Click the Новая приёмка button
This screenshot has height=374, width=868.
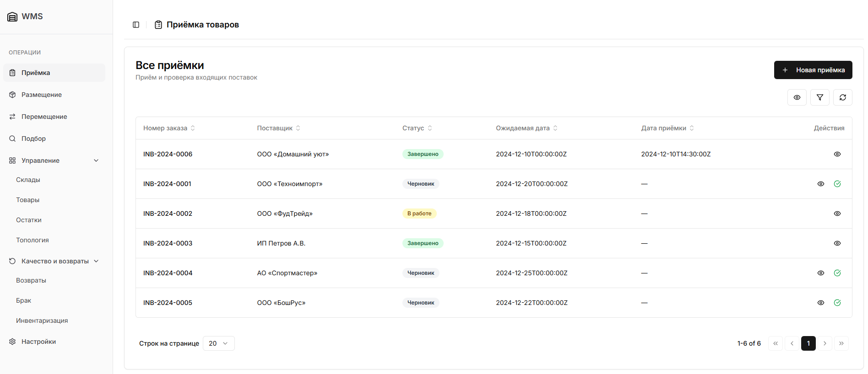(x=813, y=70)
